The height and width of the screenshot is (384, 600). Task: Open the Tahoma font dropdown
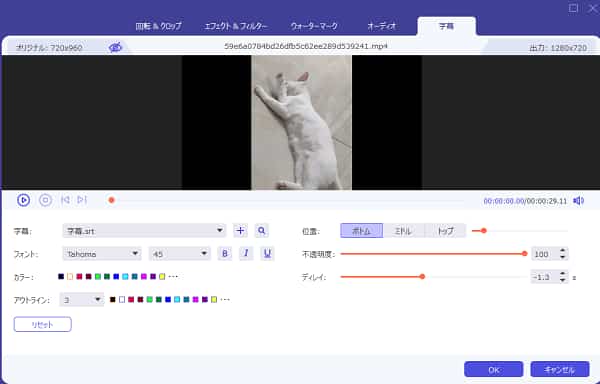coord(102,254)
